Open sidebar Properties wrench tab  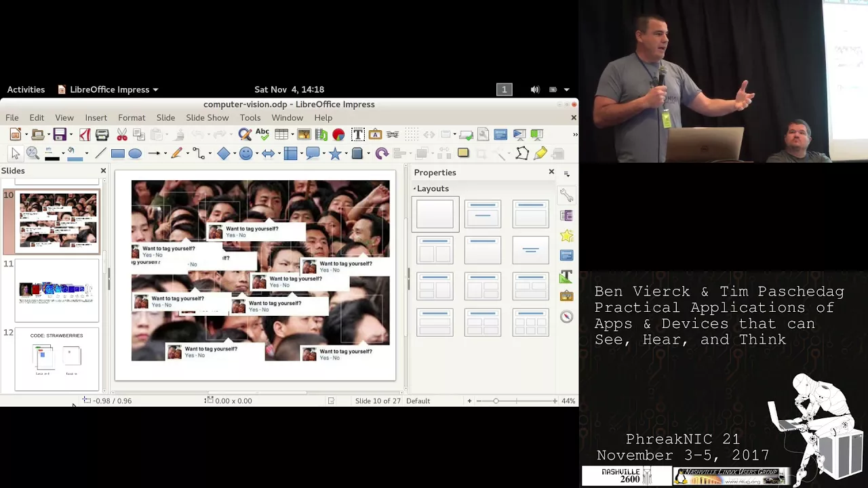click(566, 196)
